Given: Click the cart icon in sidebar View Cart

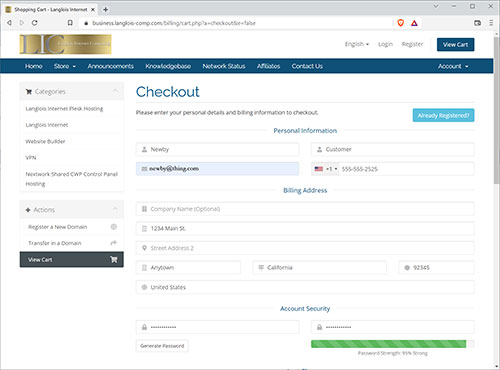Looking at the screenshot, I should (x=114, y=259).
